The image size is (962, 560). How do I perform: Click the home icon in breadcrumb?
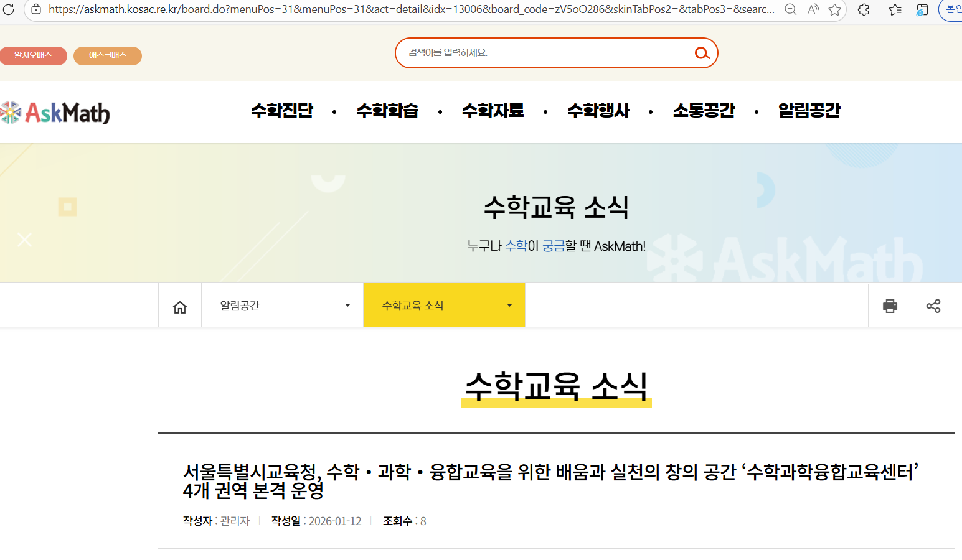180,307
